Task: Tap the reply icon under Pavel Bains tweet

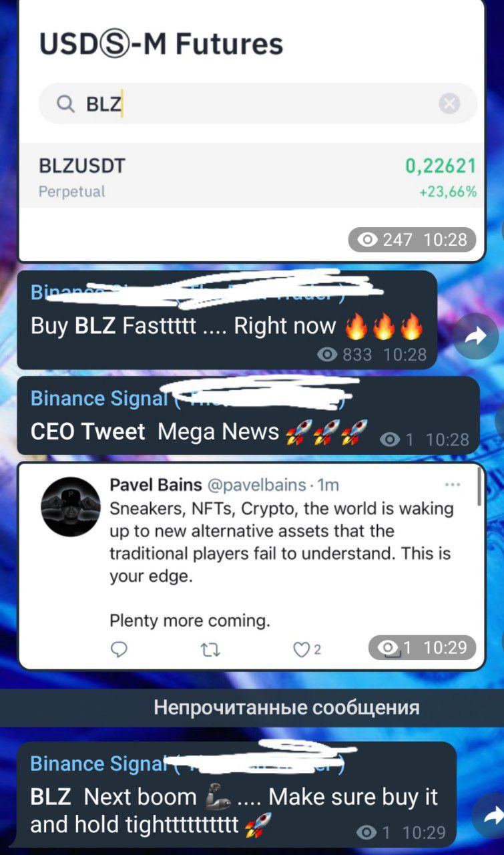Action: pos(119,649)
